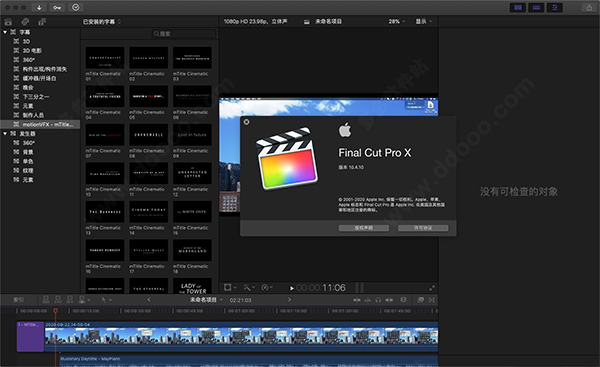Click the Overwrite edit button with chevron
The height and width of the screenshot is (367, 600).
pyautogui.click(x=84, y=300)
